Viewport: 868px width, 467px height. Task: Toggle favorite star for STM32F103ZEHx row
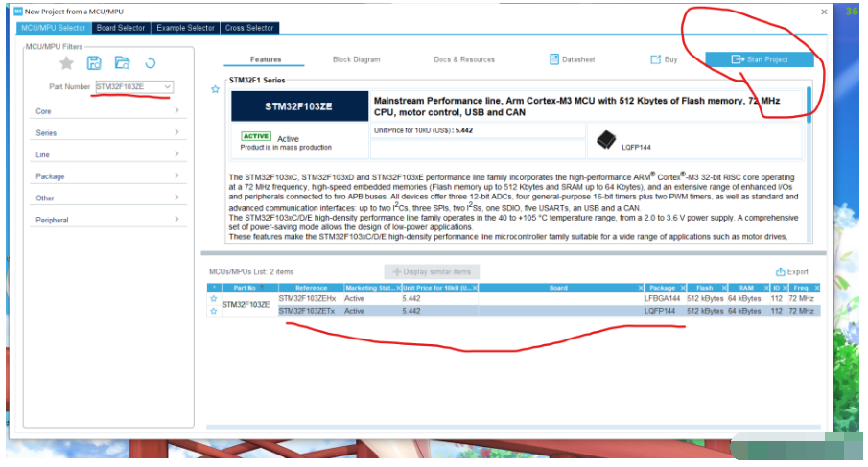pyautogui.click(x=214, y=299)
